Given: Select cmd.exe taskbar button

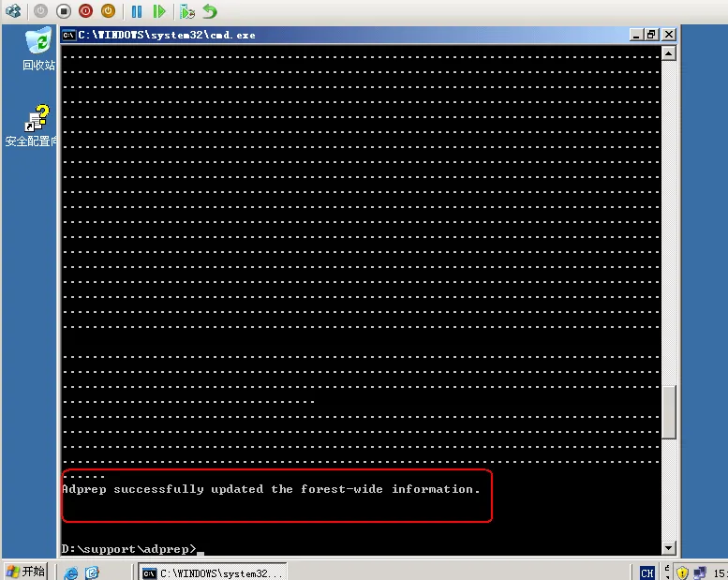Looking at the screenshot, I should pos(213,573).
